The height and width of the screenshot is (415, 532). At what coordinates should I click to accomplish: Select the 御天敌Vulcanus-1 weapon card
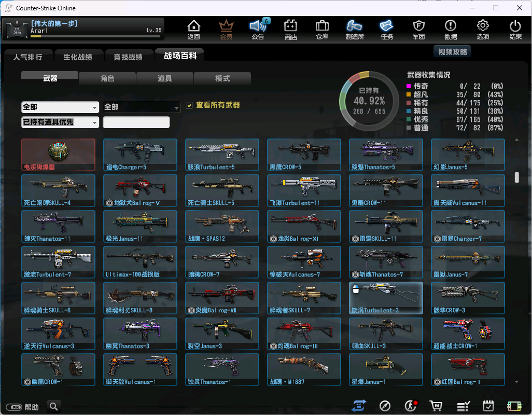(140, 369)
